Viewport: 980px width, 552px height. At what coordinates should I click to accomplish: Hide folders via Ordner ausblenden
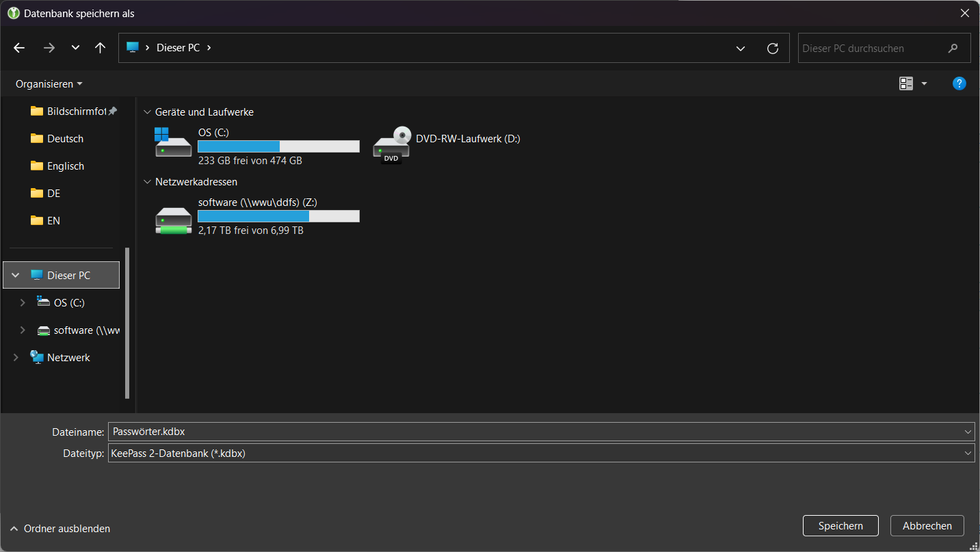(60, 529)
